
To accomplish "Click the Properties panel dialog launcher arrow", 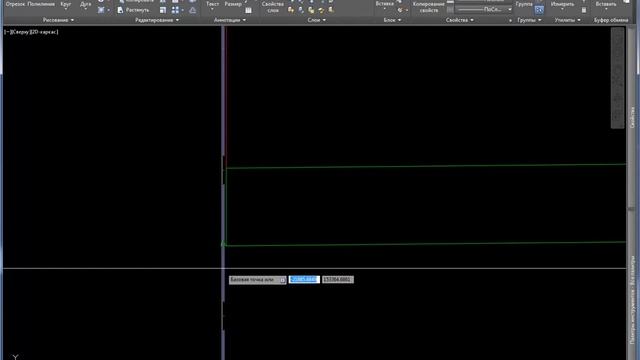I will (x=510, y=20).
